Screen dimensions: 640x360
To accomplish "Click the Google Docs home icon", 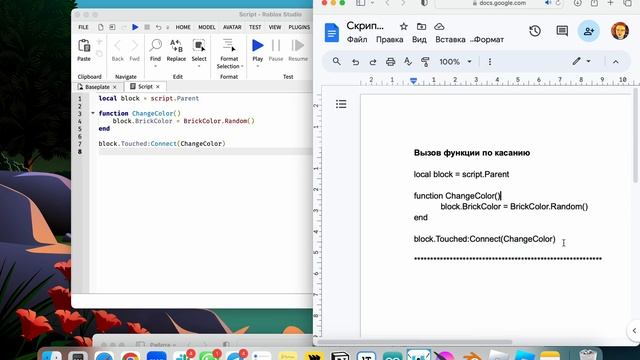I will [x=331, y=33].
